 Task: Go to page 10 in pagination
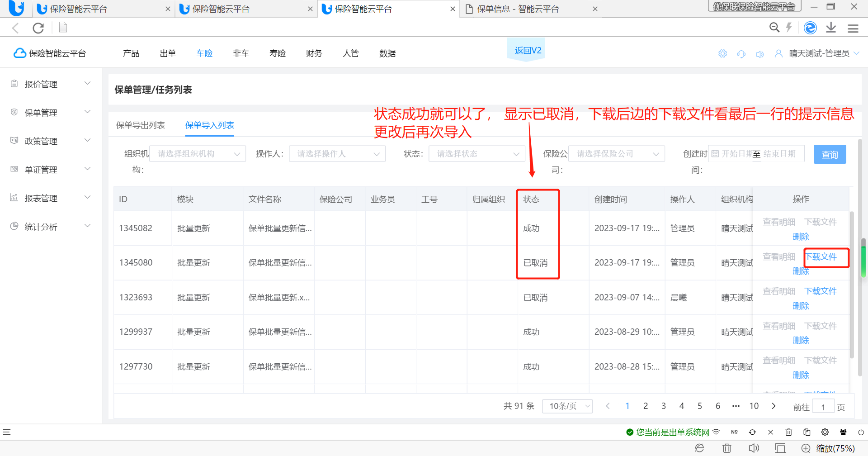click(x=754, y=406)
